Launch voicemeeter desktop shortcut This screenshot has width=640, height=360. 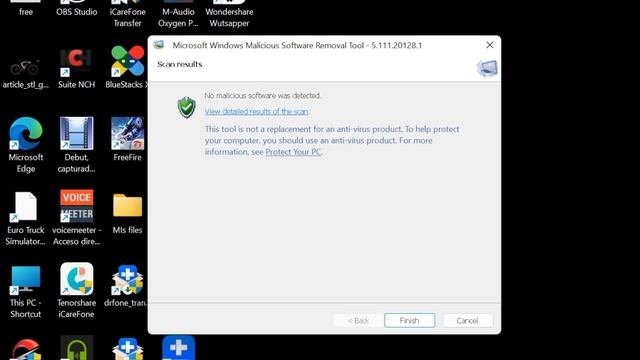click(76, 206)
